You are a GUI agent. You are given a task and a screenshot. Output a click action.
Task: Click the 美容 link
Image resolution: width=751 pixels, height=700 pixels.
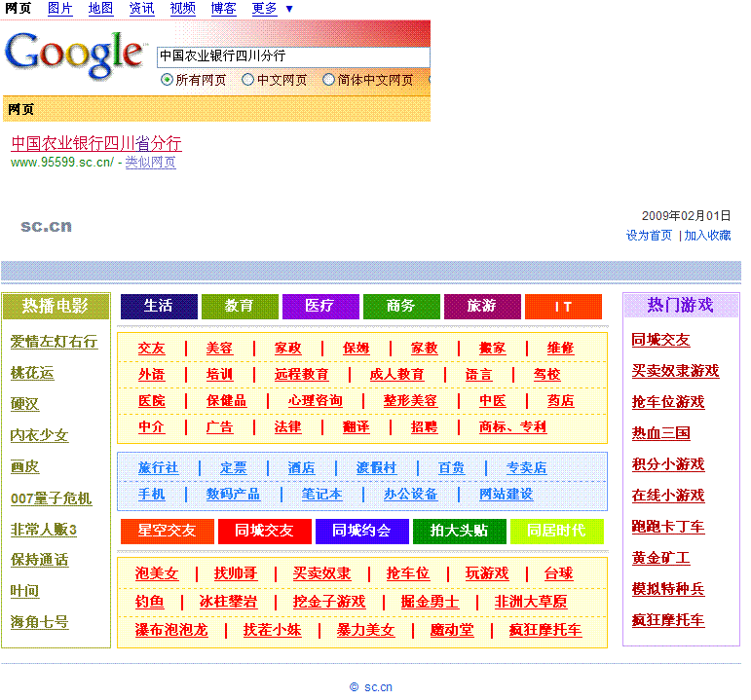coord(219,349)
